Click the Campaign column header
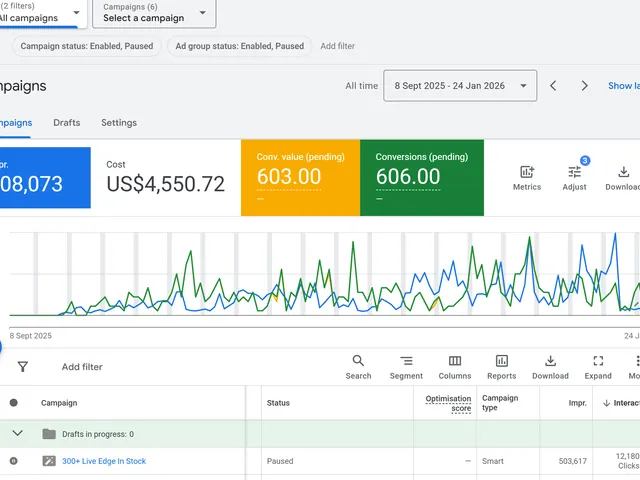640x480 pixels. click(x=59, y=403)
